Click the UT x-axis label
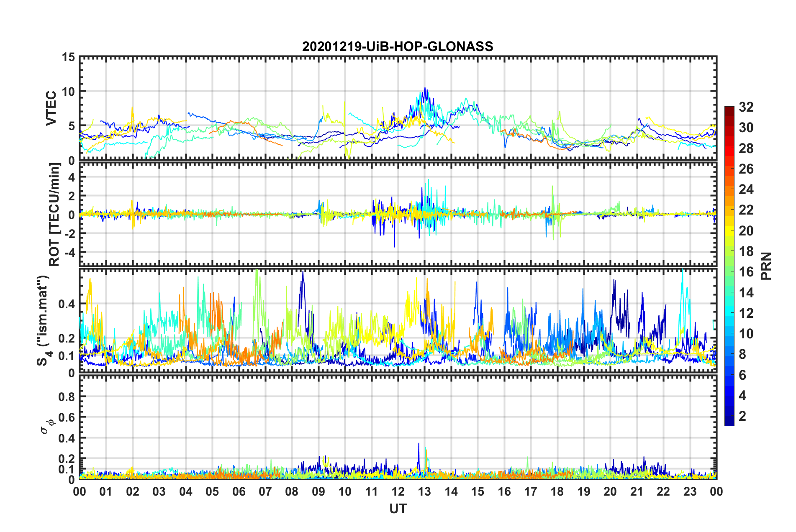This screenshot has height=532, width=796. (x=398, y=509)
